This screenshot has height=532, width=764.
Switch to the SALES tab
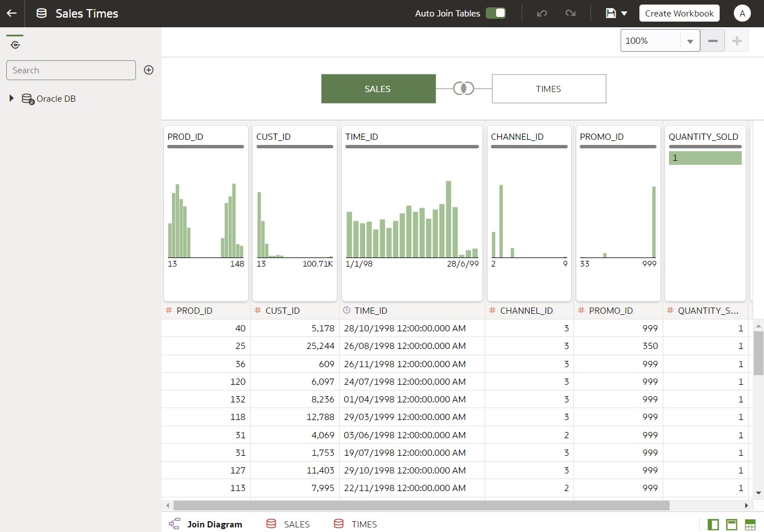click(x=296, y=523)
